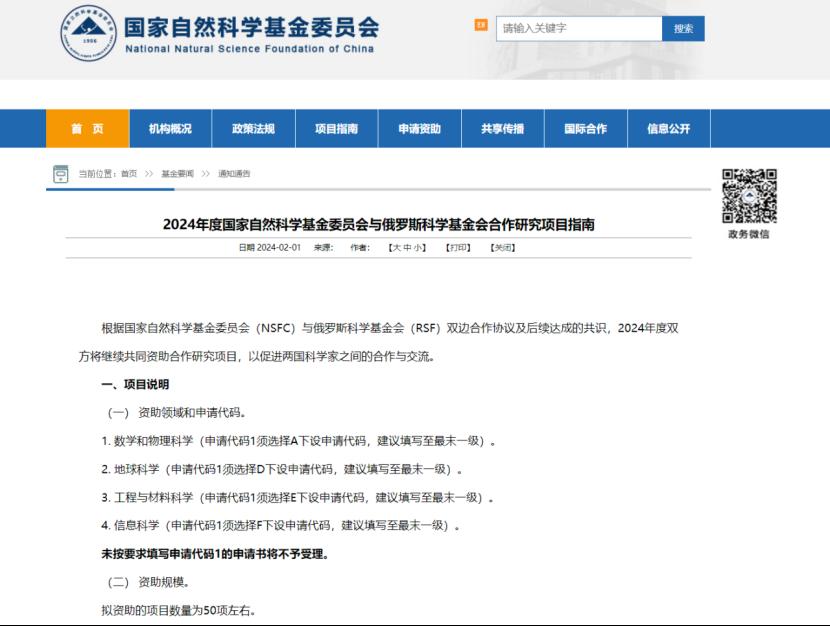Select 共享传播 in the navigation bar
Image resolution: width=830 pixels, height=626 pixels.
502,129
